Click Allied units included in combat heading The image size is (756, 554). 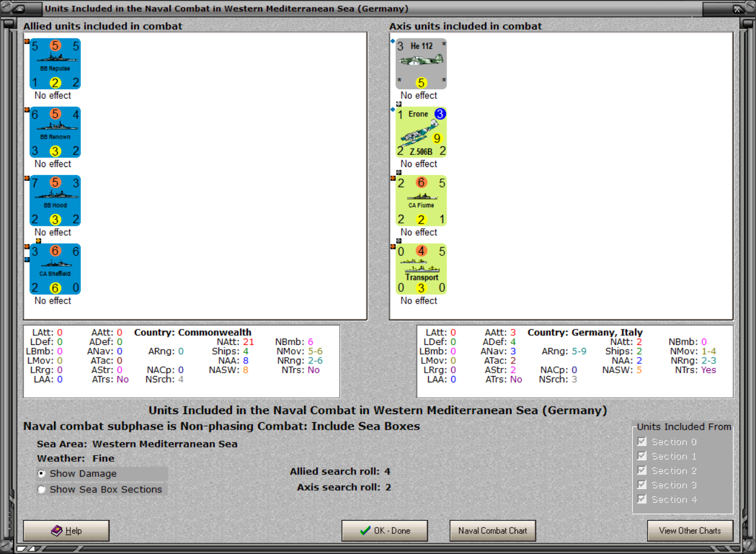pos(103,26)
